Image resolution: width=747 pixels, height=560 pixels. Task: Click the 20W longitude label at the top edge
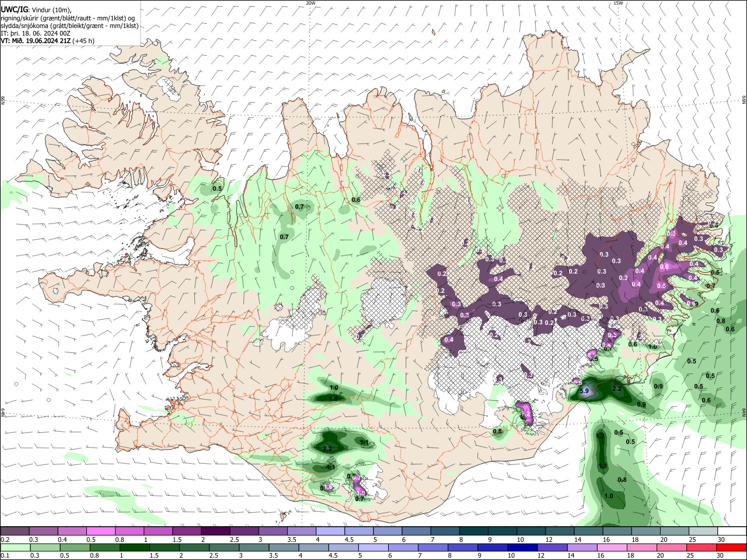(x=310, y=3)
